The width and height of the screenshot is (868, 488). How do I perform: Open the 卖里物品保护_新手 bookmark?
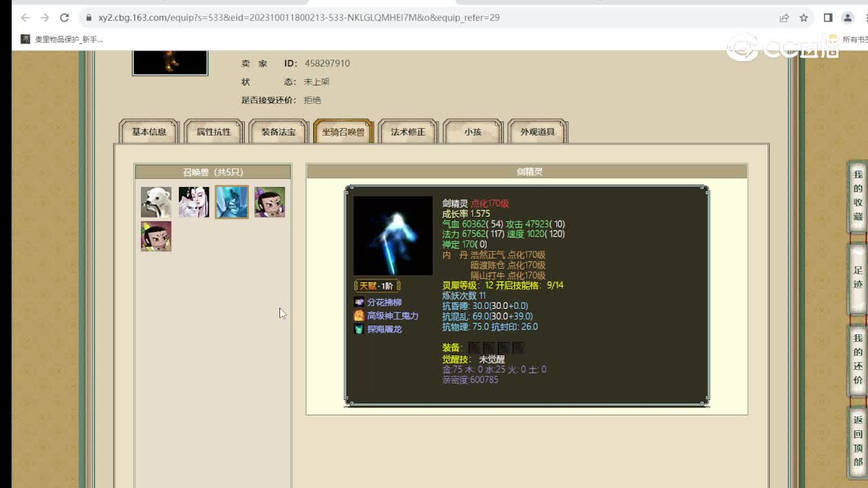tap(62, 39)
